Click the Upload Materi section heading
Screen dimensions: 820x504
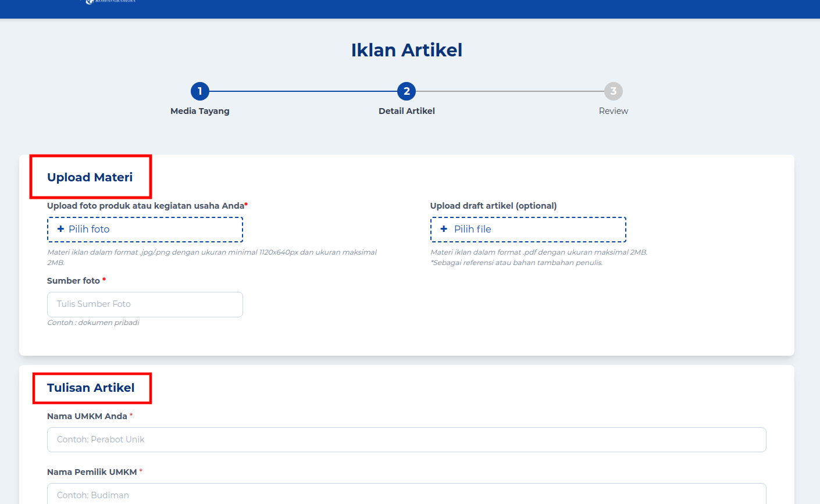click(x=90, y=177)
